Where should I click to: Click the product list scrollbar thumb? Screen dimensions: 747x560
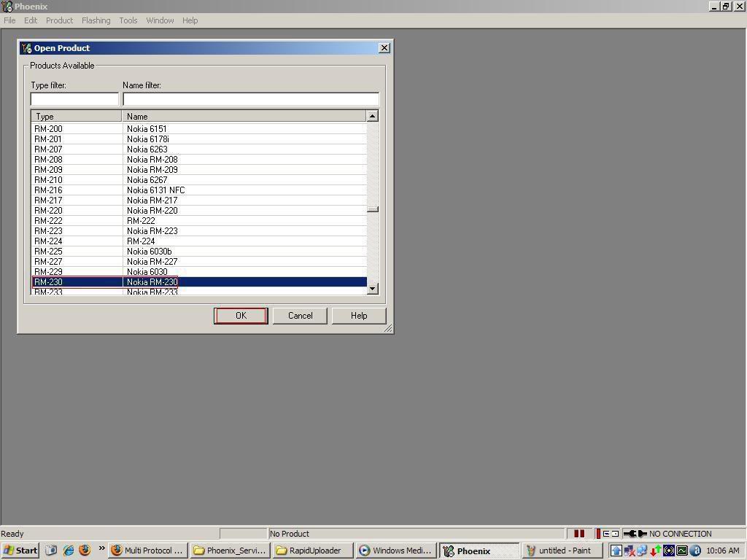click(x=373, y=209)
